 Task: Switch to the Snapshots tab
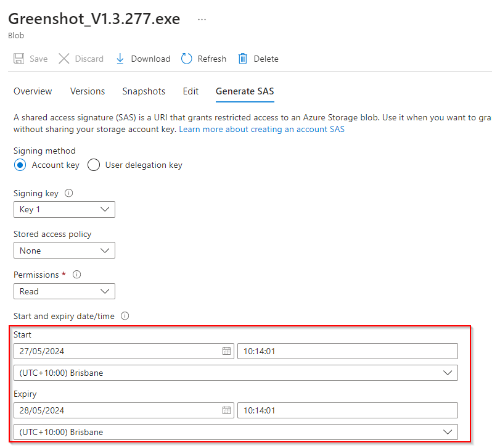[144, 91]
